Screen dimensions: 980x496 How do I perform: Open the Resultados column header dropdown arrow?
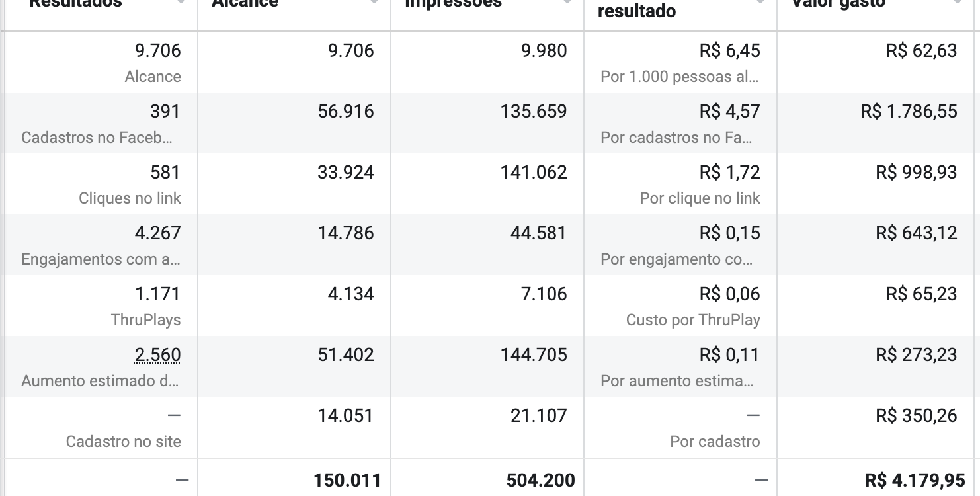click(181, 3)
